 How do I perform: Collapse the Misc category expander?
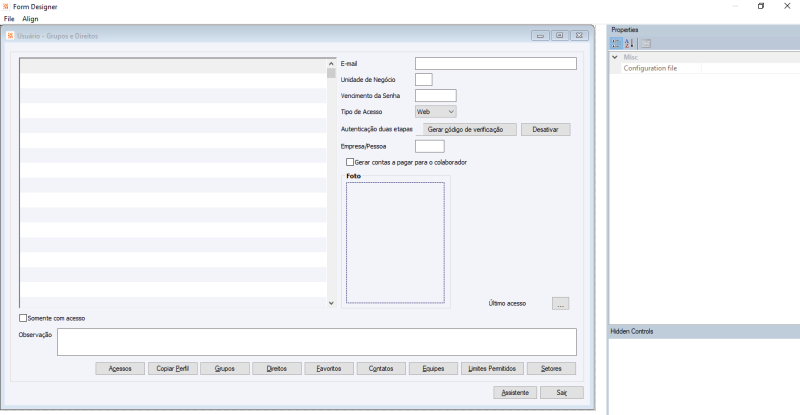(x=615, y=57)
